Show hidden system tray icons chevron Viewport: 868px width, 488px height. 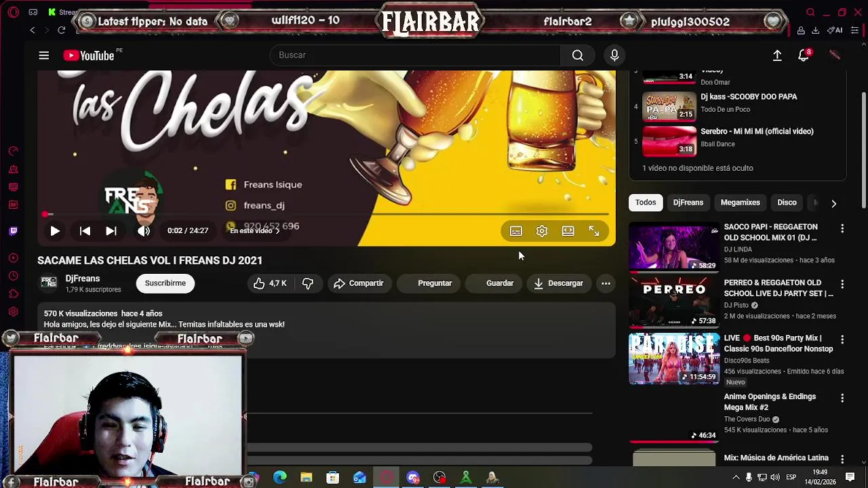736,478
